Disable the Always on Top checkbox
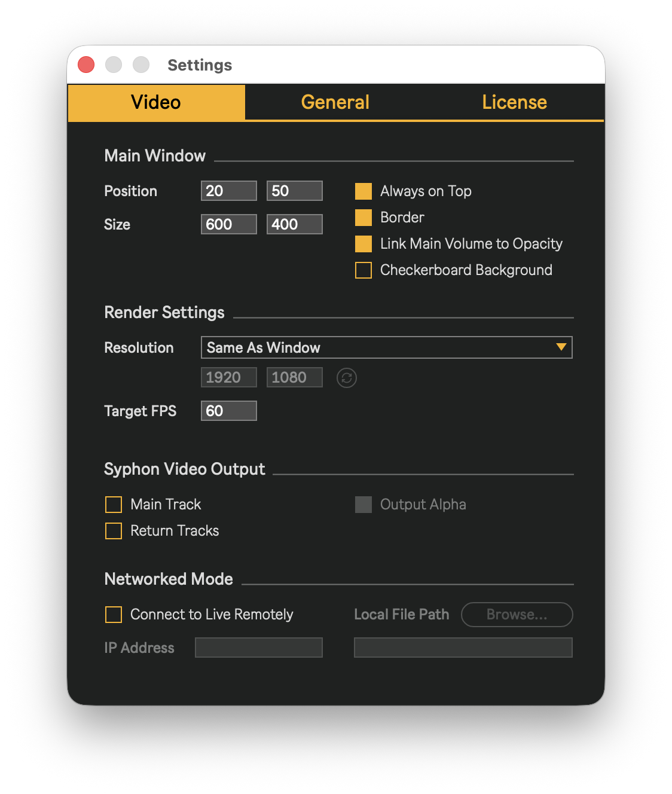 pyautogui.click(x=364, y=191)
